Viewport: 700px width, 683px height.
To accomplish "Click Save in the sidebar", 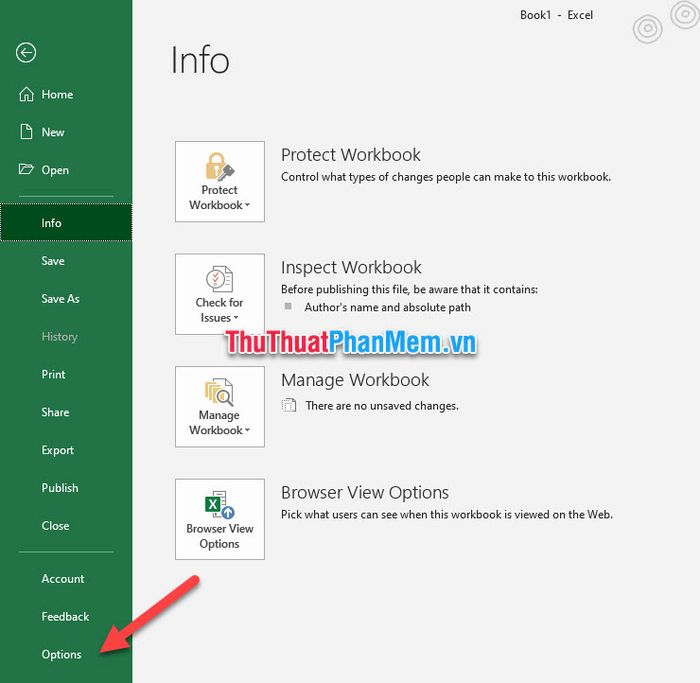I will tap(66, 261).
